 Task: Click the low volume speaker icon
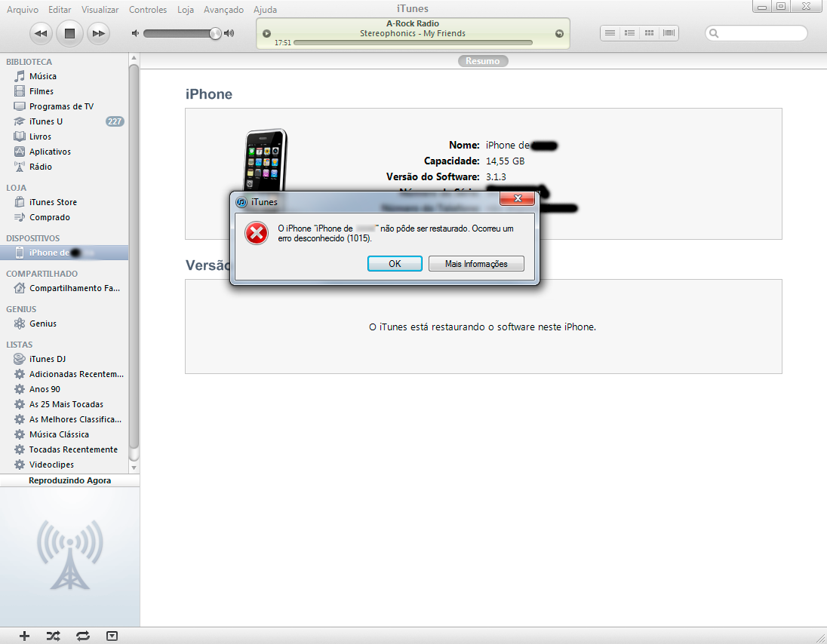135,33
